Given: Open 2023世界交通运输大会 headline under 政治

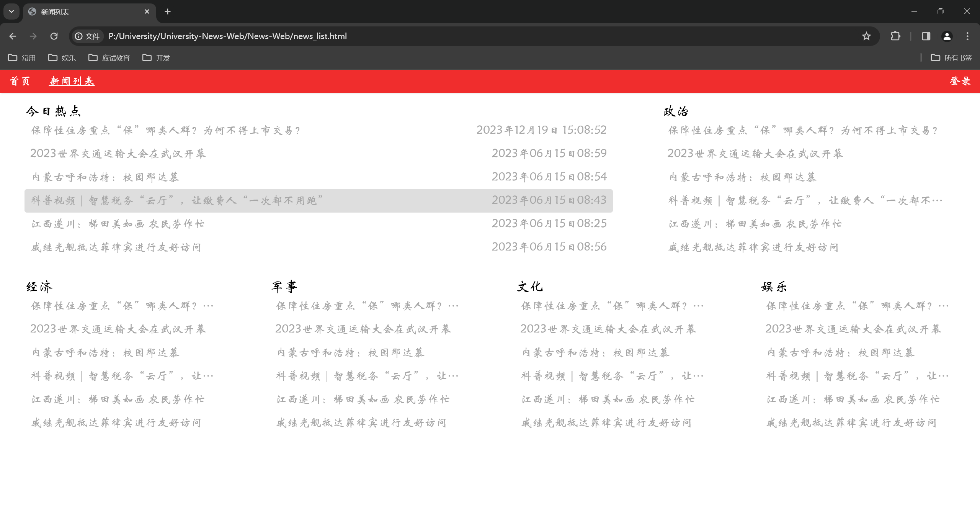Looking at the screenshot, I should coord(755,154).
